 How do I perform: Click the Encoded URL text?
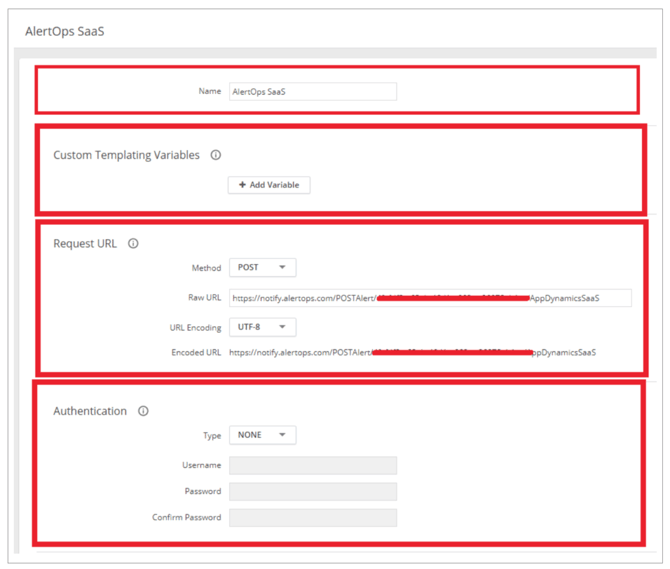[412, 352]
